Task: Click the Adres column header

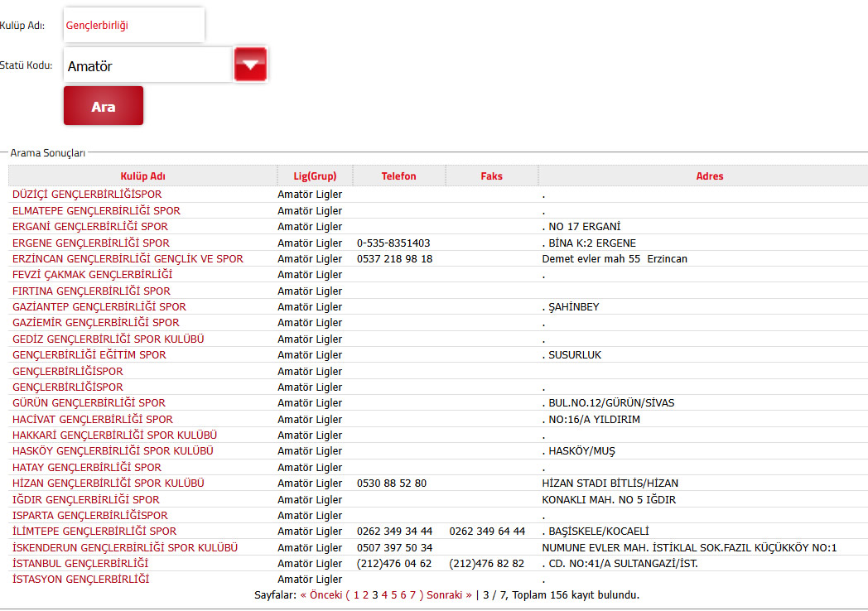Action: click(710, 176)
